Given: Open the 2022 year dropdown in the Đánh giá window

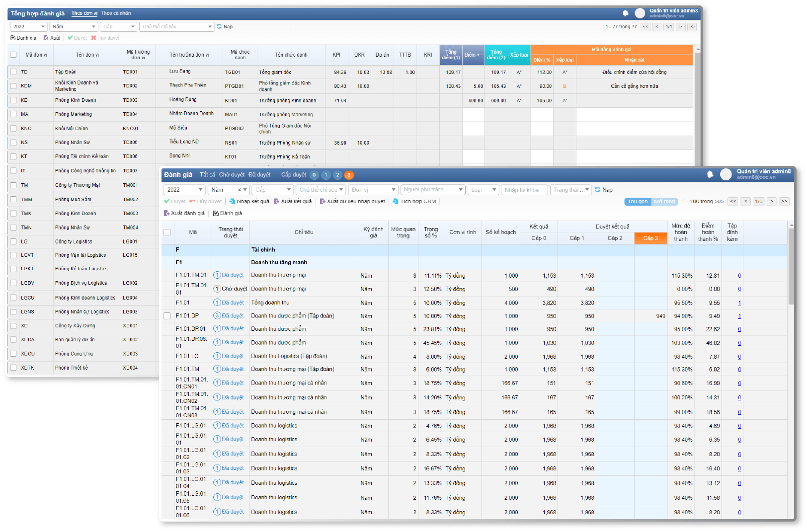Looking at the screenshot, I should (184, 190).
